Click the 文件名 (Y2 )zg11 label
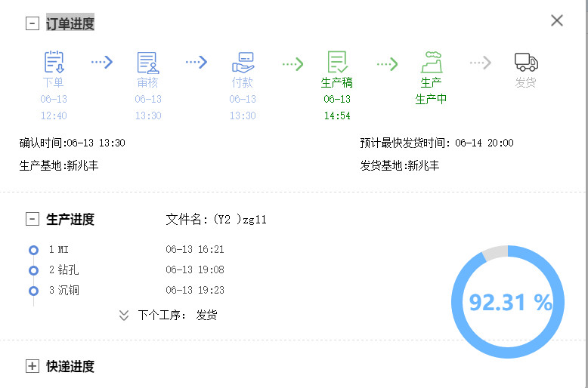Viewport: 588px width, 388px height. click(216, 220)
